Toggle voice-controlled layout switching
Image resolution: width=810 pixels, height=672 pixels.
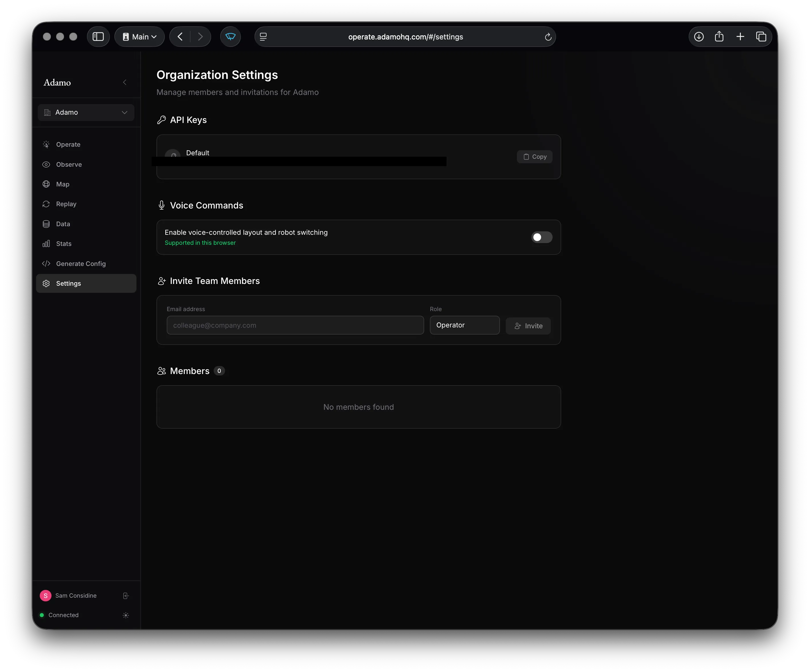pos(541,237)
